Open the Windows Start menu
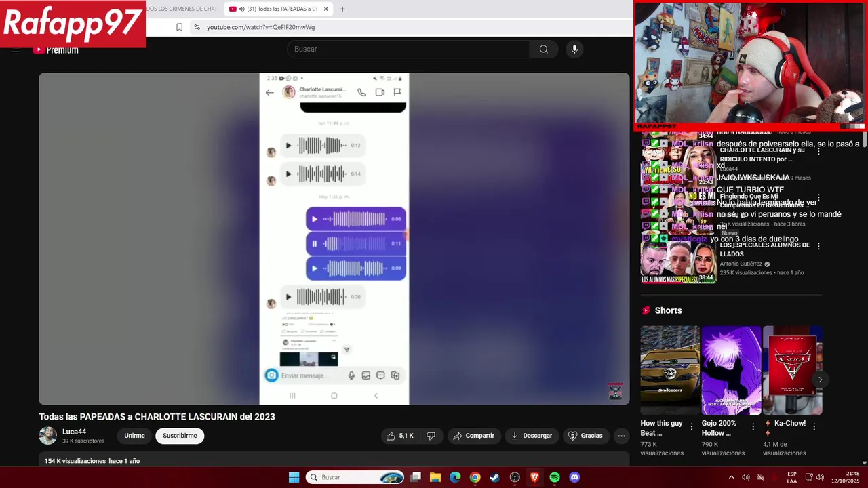 [x=294, y=477]
